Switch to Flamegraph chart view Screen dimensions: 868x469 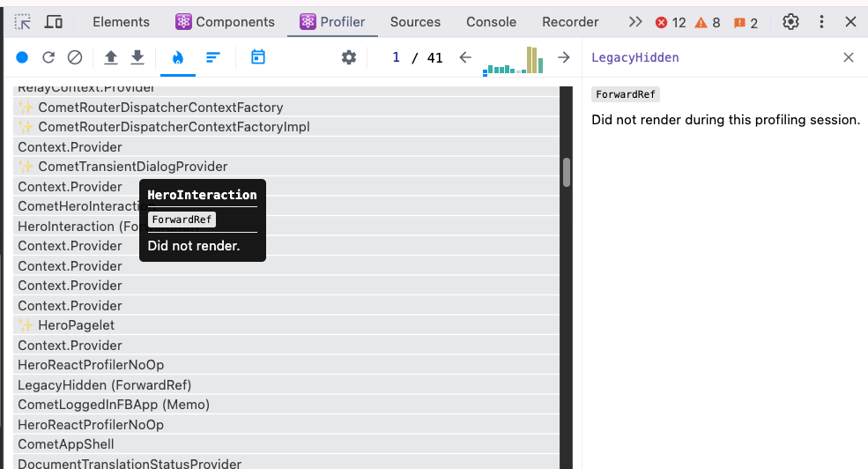tap(178, 57)
